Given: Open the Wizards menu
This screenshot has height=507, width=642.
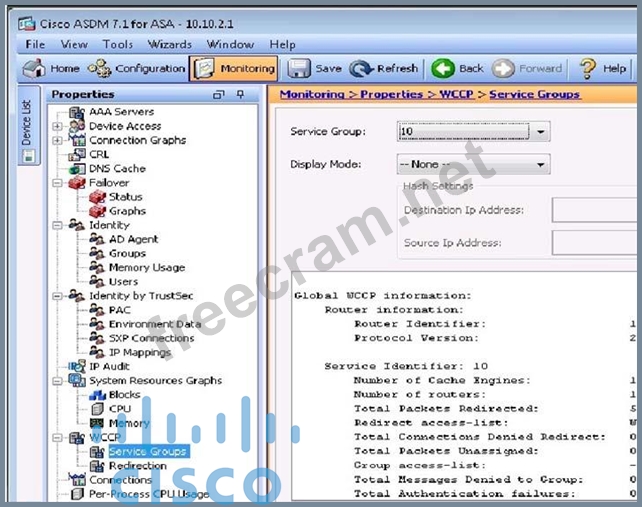Looking at the screenshot, I should click(170, 44).
